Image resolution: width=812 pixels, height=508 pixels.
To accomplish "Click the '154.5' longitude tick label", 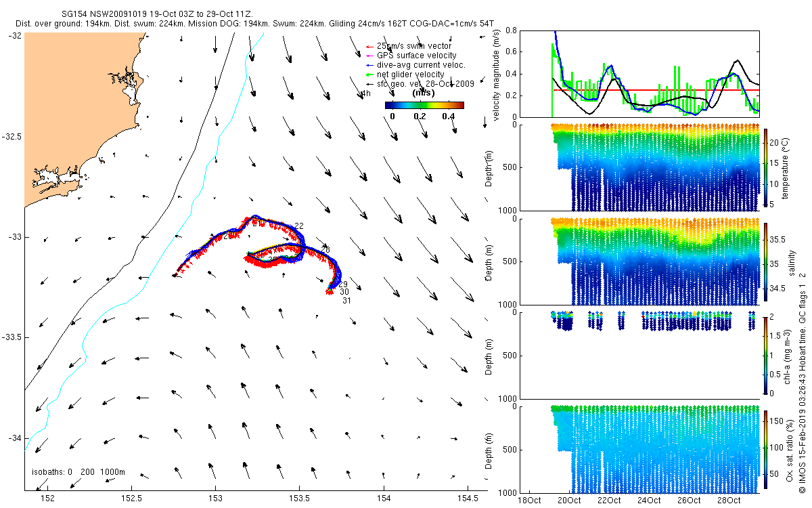I will (x=468, y=500).
